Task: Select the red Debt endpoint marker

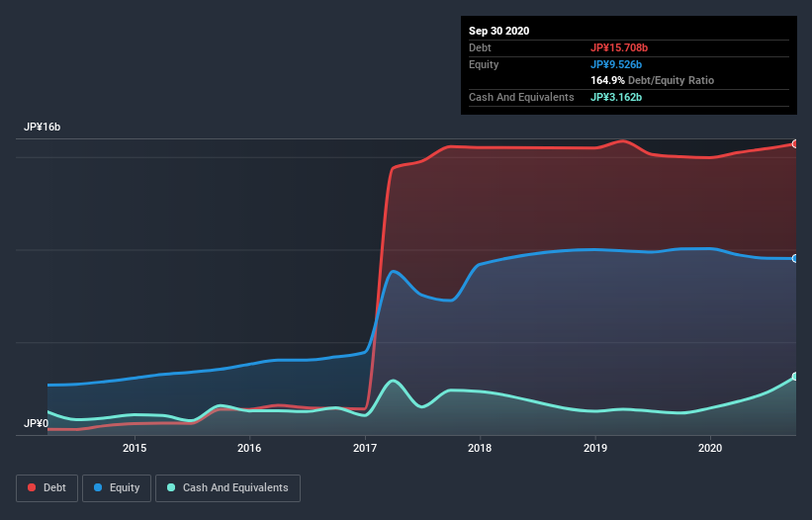Action: 795,144
